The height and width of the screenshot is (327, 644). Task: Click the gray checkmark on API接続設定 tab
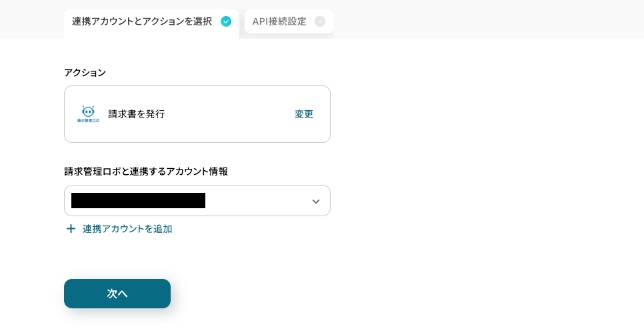coord(320,21)
